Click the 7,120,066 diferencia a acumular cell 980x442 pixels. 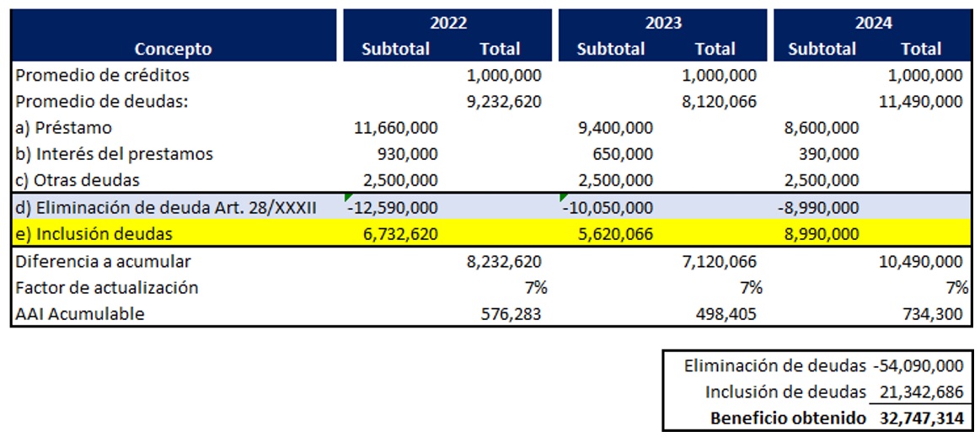click(719, 261)
